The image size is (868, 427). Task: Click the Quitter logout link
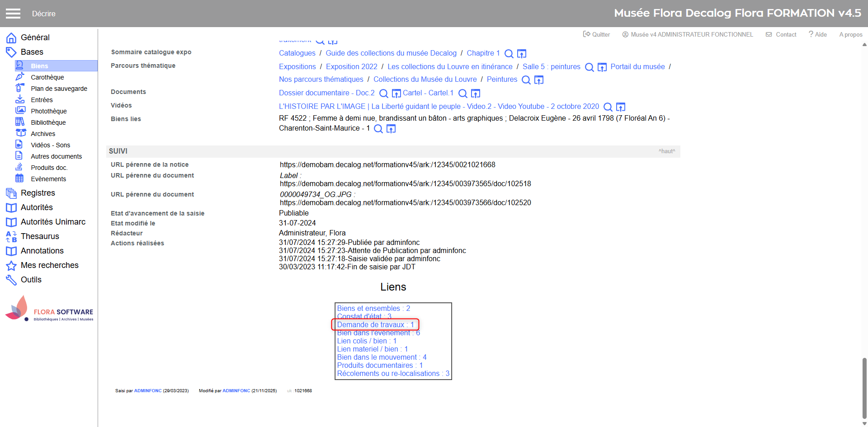tap(597, 34)
